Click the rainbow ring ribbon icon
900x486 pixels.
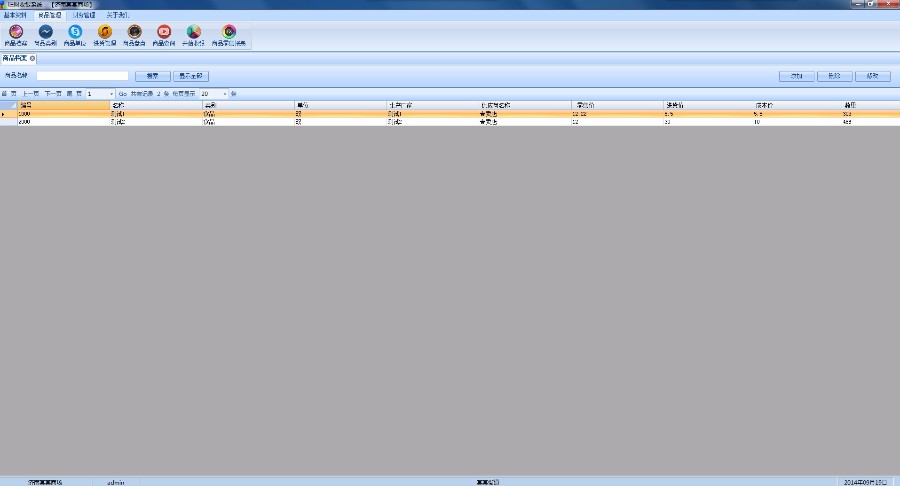coord(228,32)
